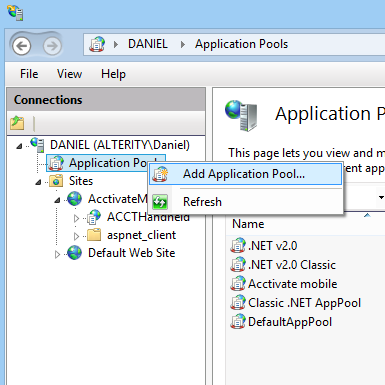This screenshot has height=385, width=385.
Task: Click the .NET v2.0 Classic pool icon
Action: (x=238, y=265)
